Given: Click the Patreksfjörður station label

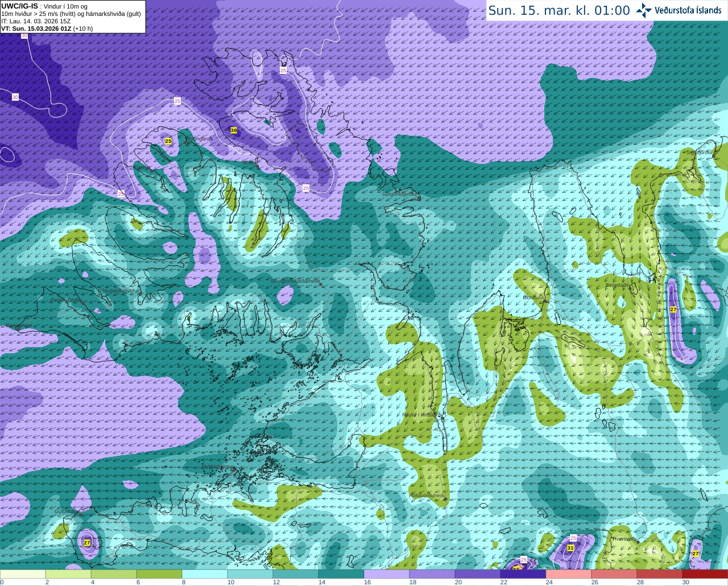Looking at the screenshot, I should tap(67, 299).
